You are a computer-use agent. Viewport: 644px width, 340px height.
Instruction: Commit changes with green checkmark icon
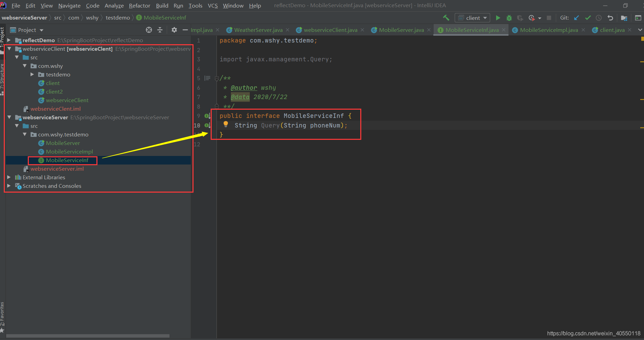click(x=588, y=18)
